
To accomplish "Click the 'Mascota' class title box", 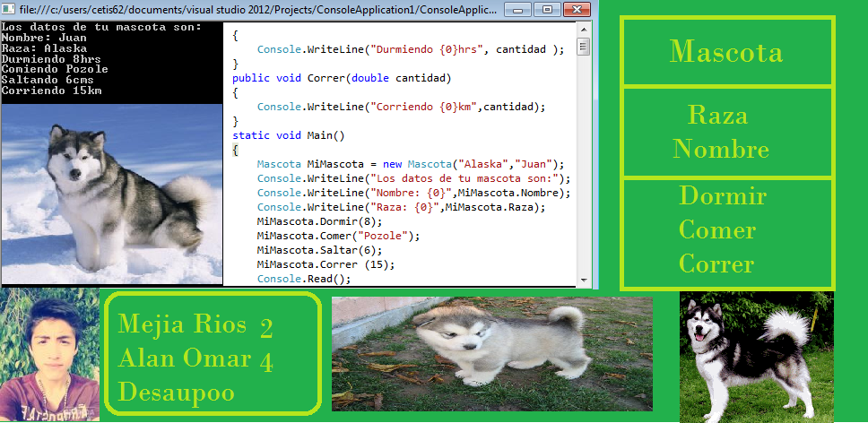I will [x=727, y=51].
